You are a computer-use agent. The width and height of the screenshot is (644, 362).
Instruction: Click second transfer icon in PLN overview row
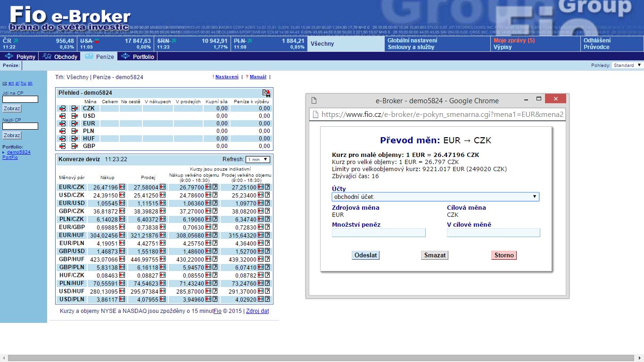coord(74,131)
